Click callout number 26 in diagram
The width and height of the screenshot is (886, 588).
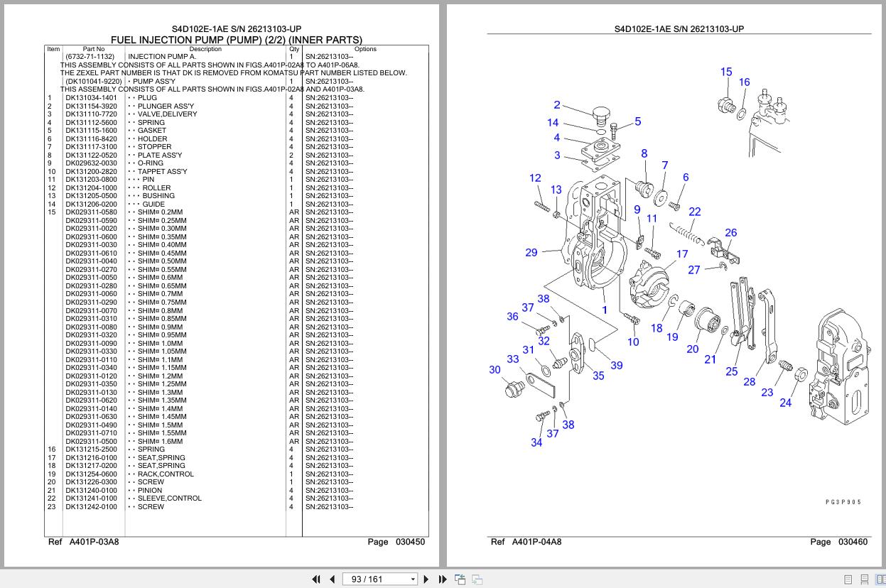730,232
